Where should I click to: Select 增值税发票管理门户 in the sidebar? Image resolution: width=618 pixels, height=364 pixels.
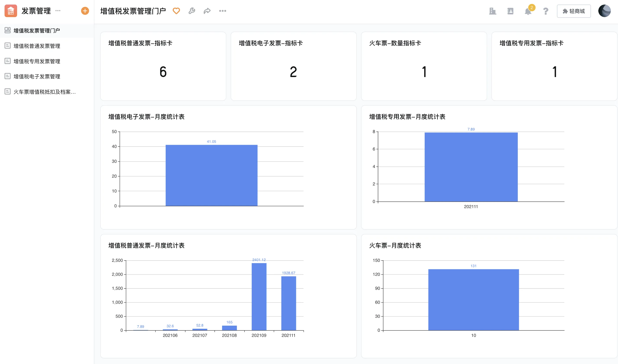click(37, 31)
